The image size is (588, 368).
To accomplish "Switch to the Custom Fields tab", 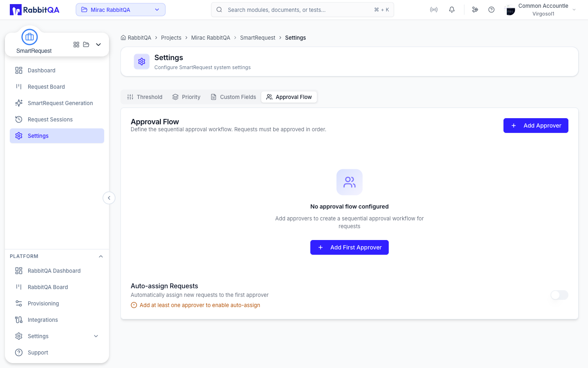I will click(x=234, y=97).
